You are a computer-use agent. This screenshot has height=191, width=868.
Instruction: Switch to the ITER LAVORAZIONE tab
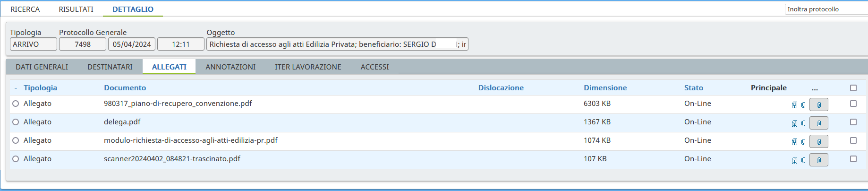pyautogui.click(x=308, y=67)
